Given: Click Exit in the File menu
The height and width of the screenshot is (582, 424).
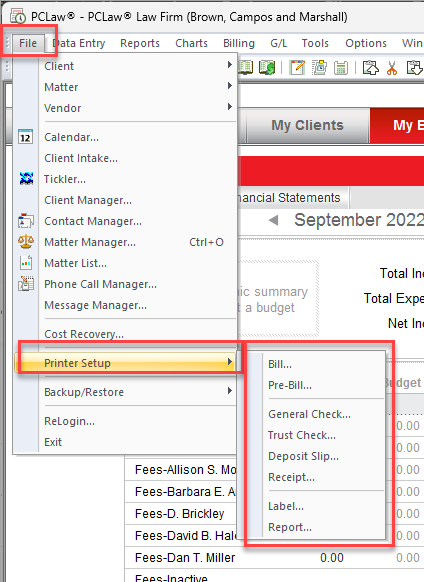Looking at the screenshot, I should 53,442.
